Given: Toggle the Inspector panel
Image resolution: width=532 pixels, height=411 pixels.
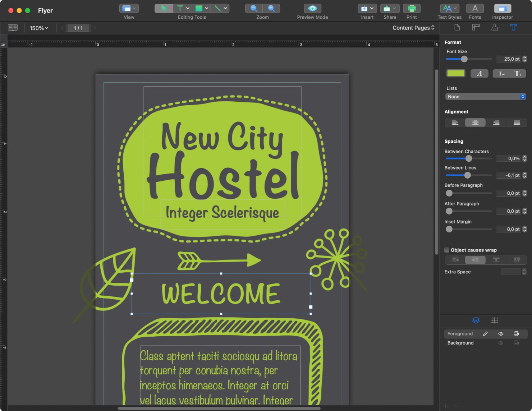Looking at the screenshot, I should [x=503, y=8].
